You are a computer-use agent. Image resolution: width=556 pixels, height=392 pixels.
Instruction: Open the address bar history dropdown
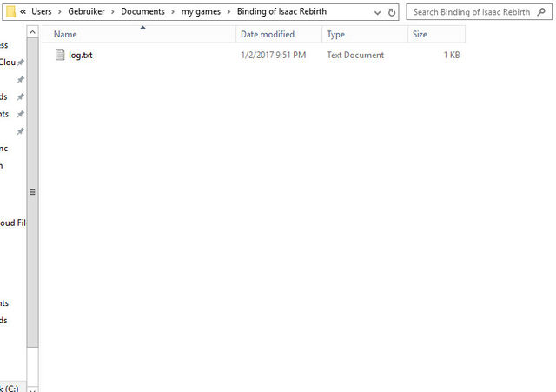(377, 13)
